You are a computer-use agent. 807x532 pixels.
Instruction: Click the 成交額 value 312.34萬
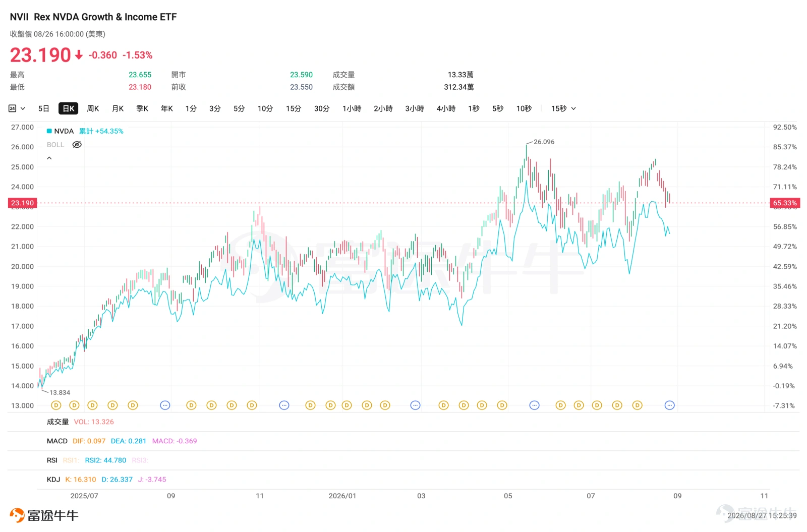(458, 87)
